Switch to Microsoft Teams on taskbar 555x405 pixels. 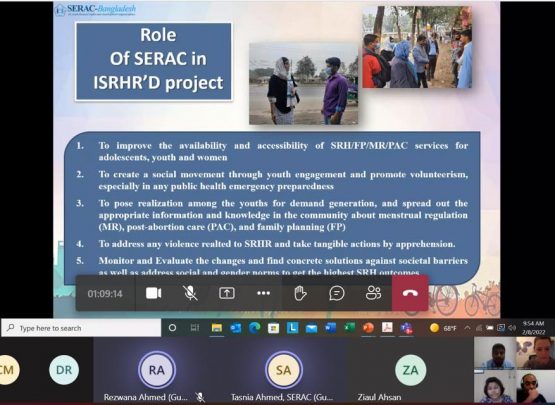coord(406,329)
